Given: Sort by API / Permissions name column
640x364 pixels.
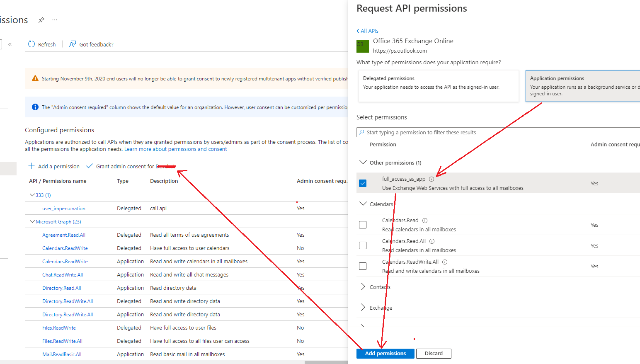Looking at the screenshot, I should pos(58,181).
